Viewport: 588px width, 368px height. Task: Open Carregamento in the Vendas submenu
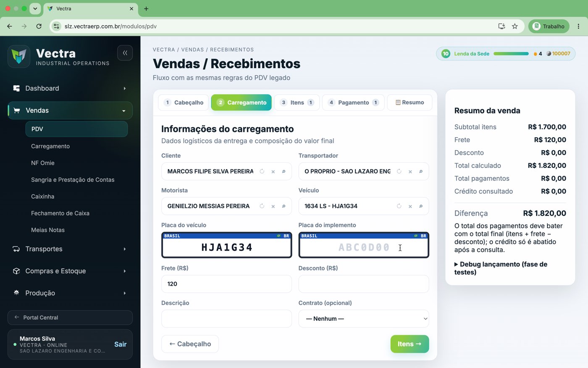(50, 146)
